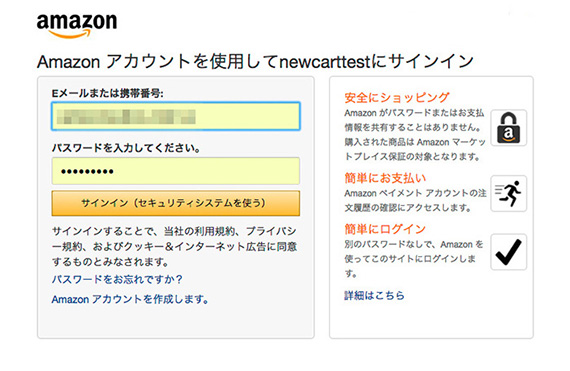Open the 詳細はこちら link
This screenshot has height=371, width=570.
(x=374, y=295)
